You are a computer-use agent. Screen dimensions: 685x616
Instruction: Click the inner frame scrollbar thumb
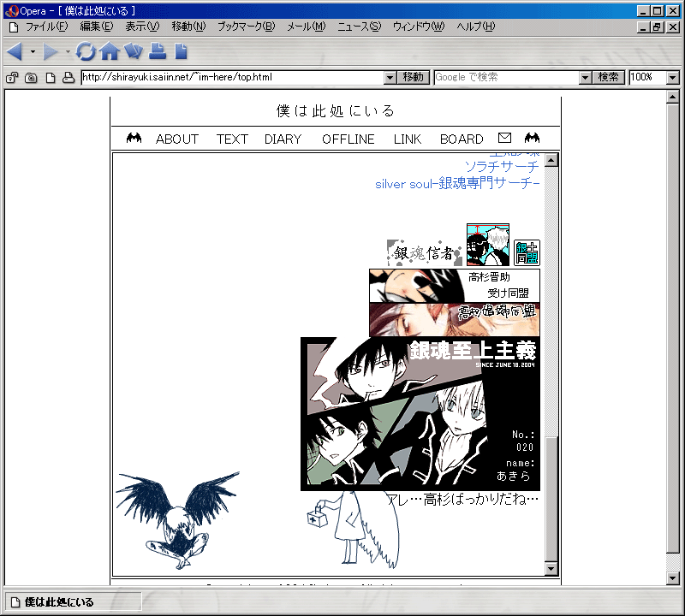[x=551, y=499]
